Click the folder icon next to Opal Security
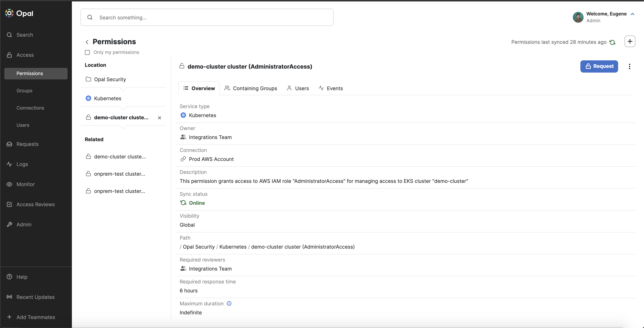This screenshot has height=328, width=644. (x=88, y=79)
